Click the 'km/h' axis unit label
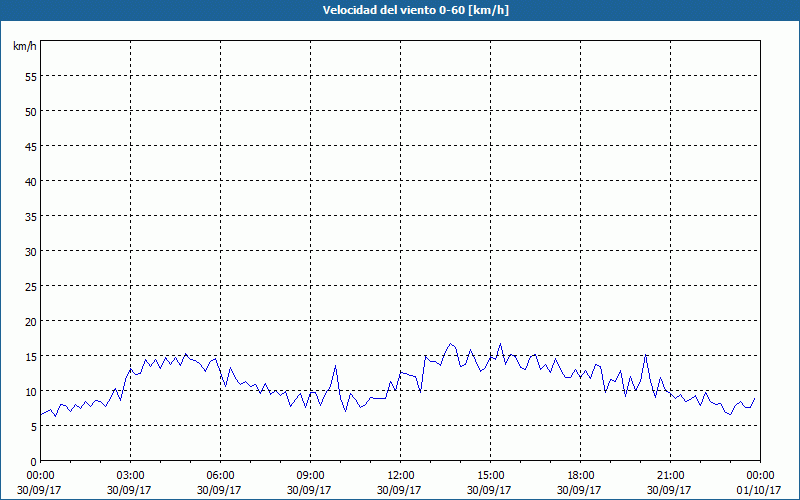The width and height of the screenshot is (800, 500). point(25,46)
